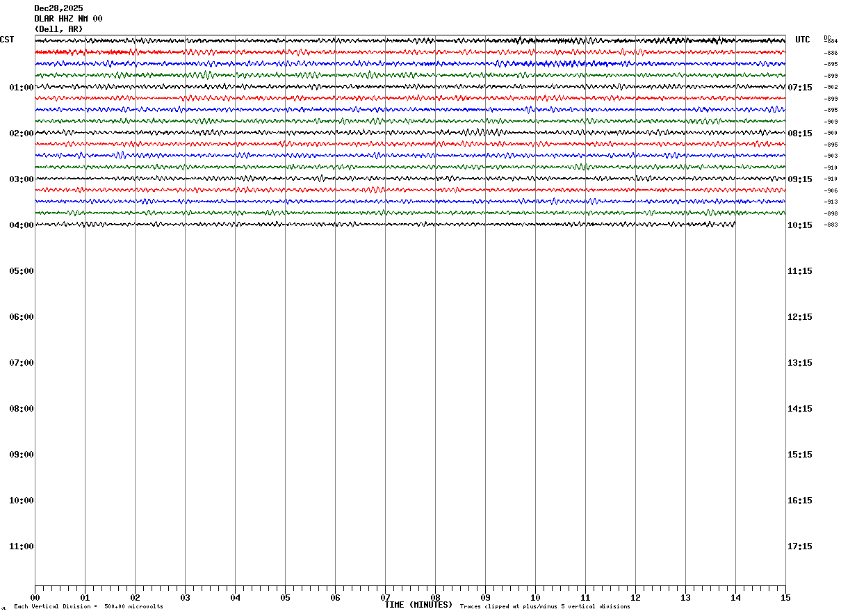Click minute label 12 on time axis
Viewport: 841px width, 616px height.
635,598
